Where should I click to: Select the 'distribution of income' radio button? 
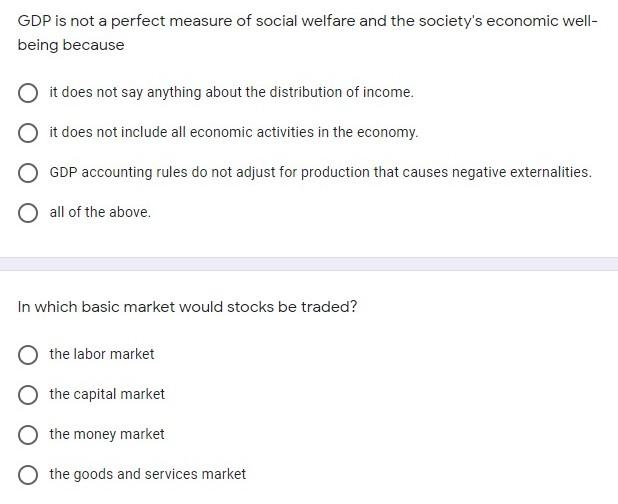tap(29, 93)
